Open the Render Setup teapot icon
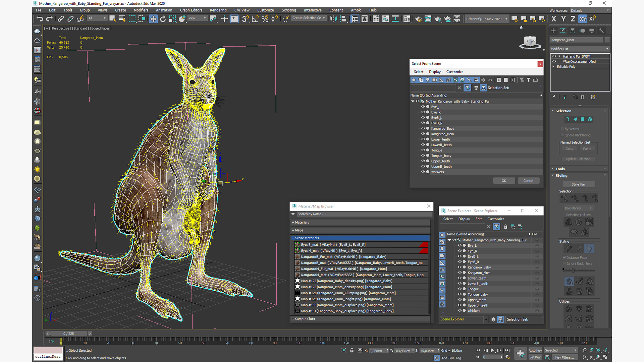This screenshot has height=362, width=644. tap(418, 19)
